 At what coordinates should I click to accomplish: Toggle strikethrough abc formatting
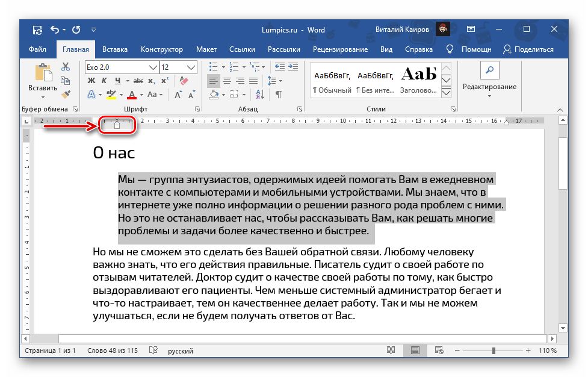pos(138,81)
